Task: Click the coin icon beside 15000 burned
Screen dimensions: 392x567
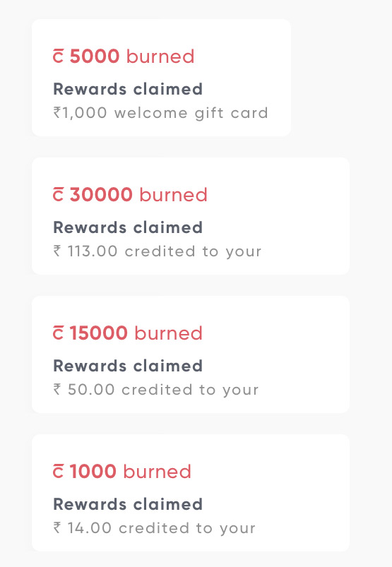Action: [x=58, y=333]
